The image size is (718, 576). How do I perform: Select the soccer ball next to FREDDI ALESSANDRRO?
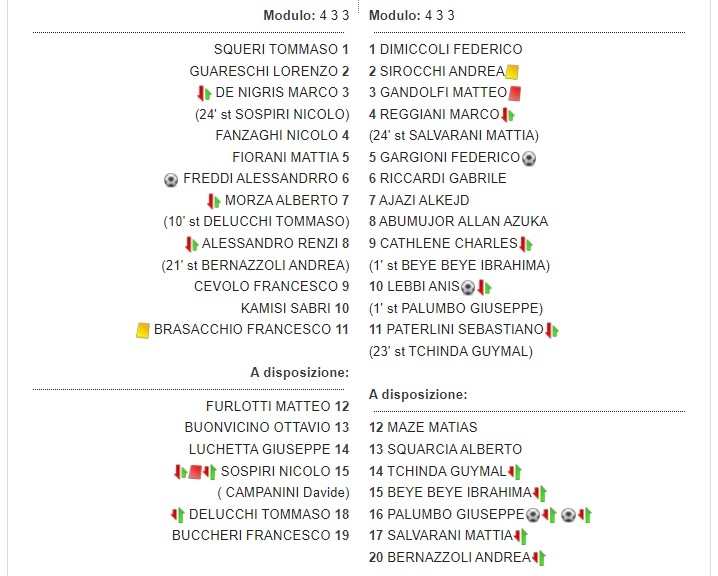point(171,179)
